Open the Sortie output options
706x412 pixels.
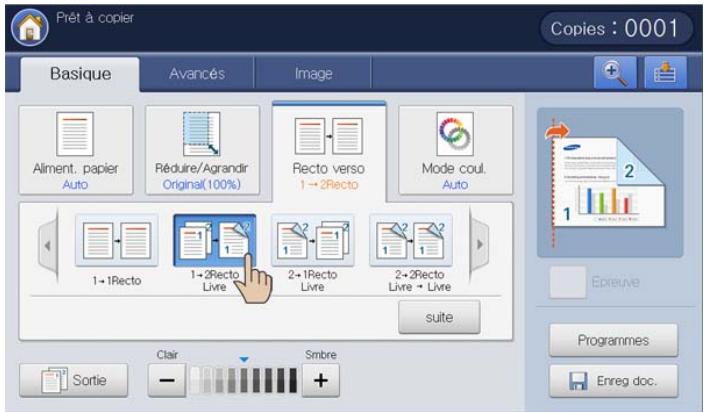(74, 380)
